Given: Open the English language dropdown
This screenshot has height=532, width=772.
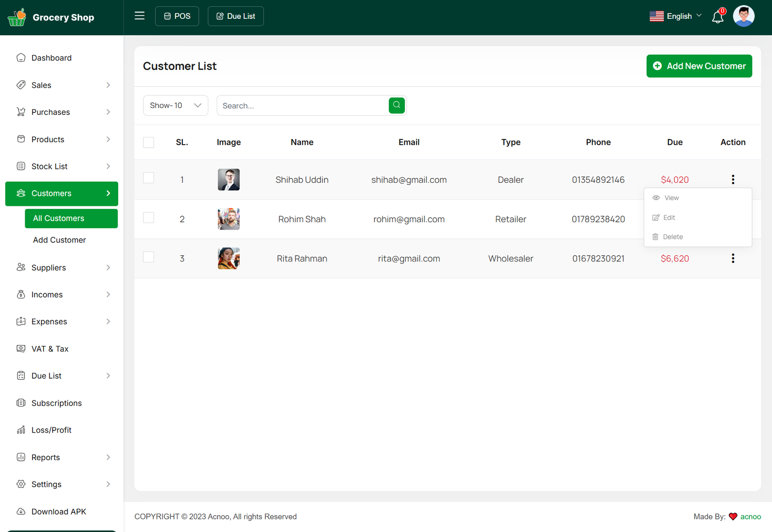Looking at the screenshot, I should [x=675, y=16].
